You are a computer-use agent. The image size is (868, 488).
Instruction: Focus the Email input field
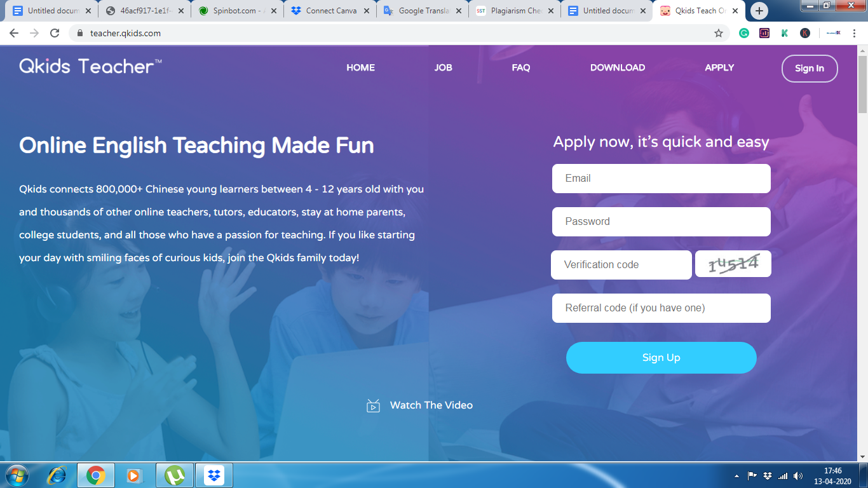coord(661,179)
